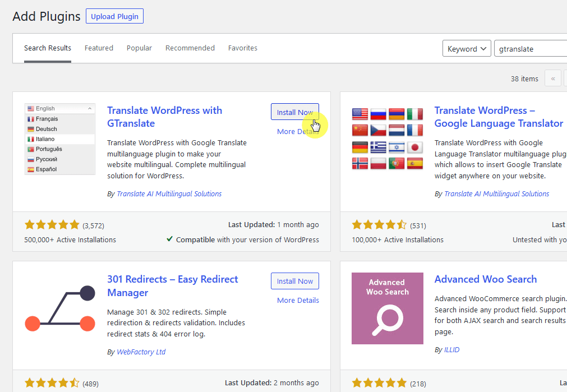Click the first page pagination button
The image size is (567, 392).
pyautogui.click(x=552, y=79)
